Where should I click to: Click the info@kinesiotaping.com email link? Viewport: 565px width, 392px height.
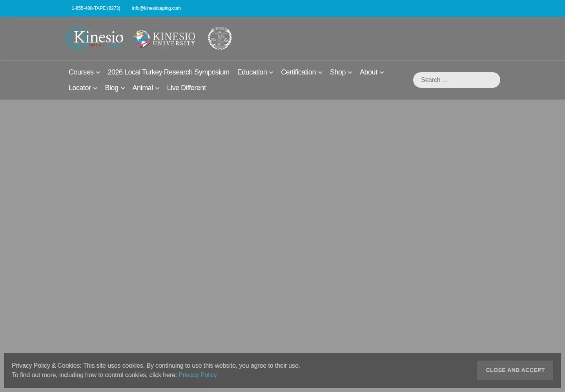pos(156,8)
